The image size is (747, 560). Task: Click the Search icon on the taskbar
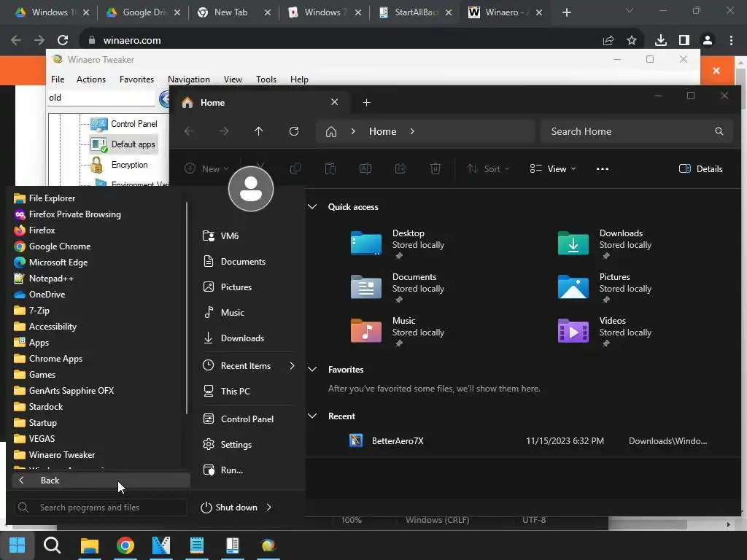(53, 545)
